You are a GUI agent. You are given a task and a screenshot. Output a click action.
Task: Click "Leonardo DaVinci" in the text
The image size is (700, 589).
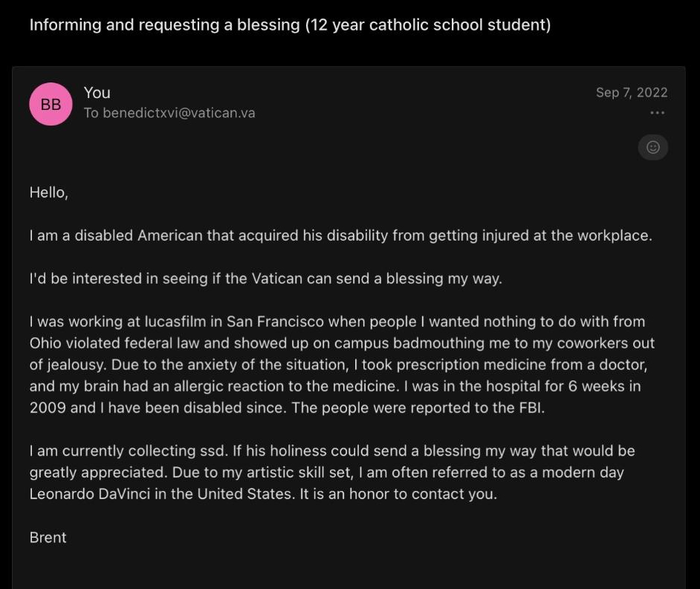point(90,494)
